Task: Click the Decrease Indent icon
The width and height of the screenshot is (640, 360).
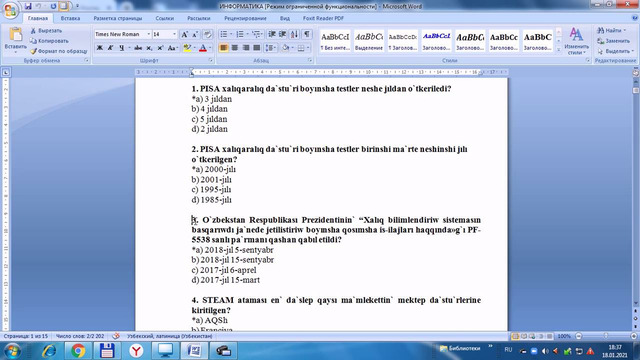Action: tap(272, 34)
